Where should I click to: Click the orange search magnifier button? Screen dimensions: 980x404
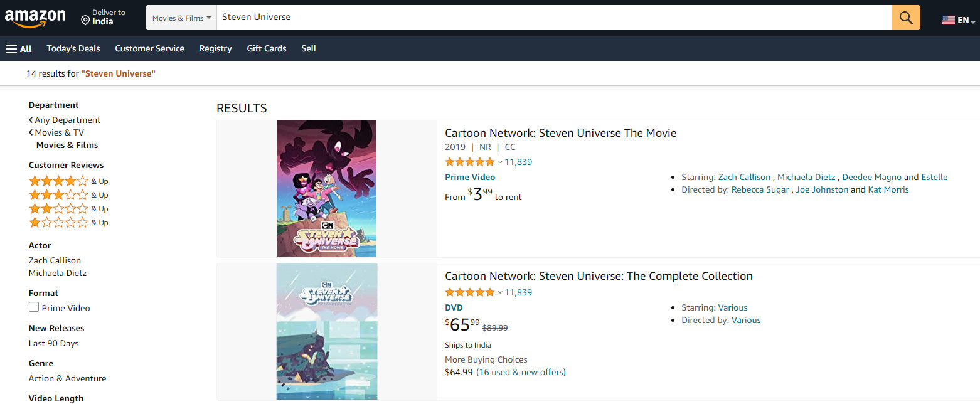[906, 18]
